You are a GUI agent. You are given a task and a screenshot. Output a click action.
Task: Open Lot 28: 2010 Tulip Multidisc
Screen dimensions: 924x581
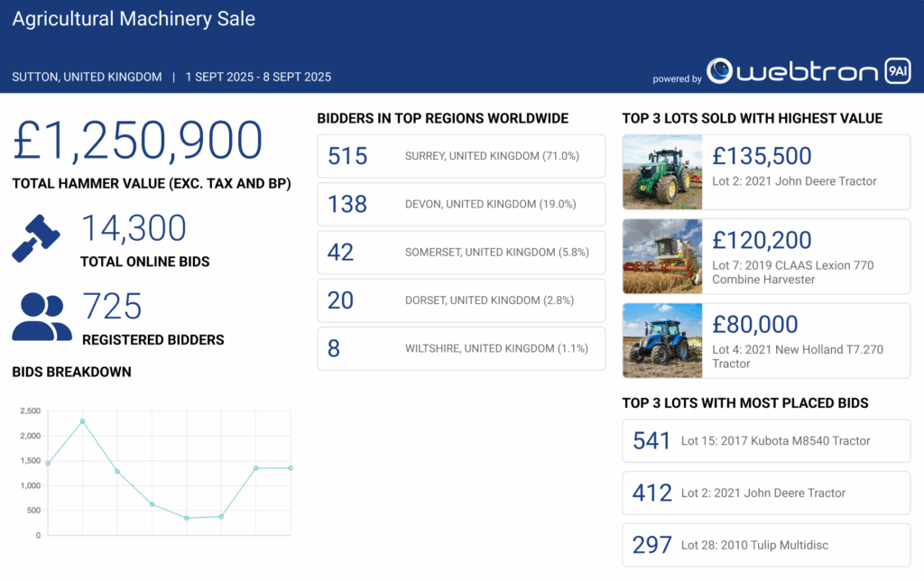(x=766, y=545)
